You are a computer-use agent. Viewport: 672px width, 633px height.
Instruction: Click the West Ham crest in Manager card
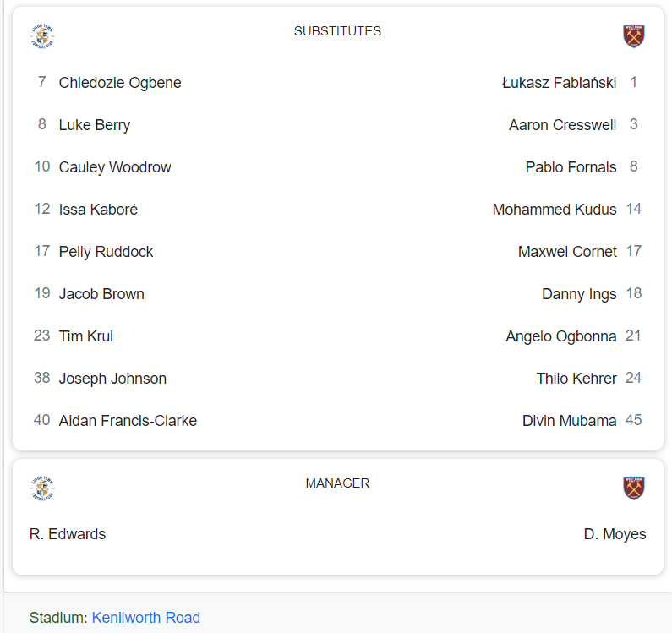click(x=634, y=488)
